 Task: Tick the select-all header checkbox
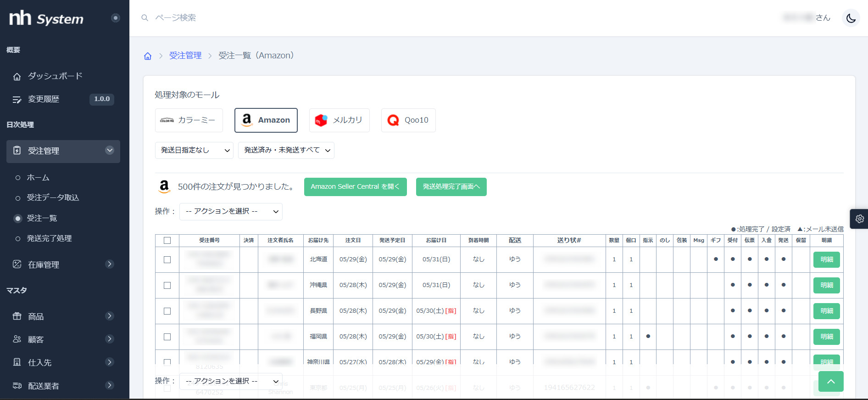[x=167, y=241]
